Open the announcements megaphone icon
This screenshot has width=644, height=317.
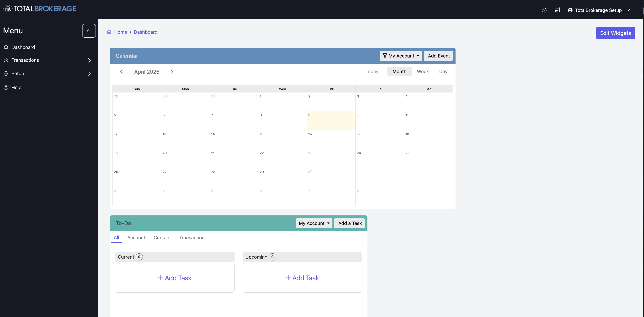557,10
